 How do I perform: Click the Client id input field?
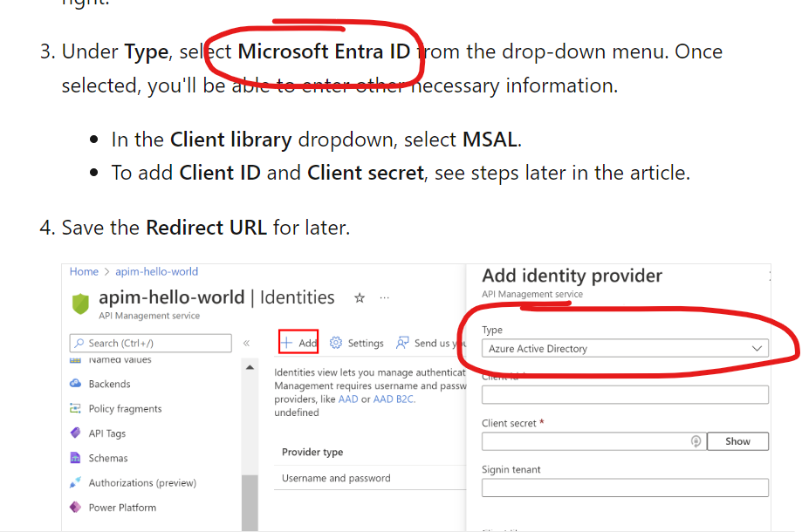tap(625, 394)
